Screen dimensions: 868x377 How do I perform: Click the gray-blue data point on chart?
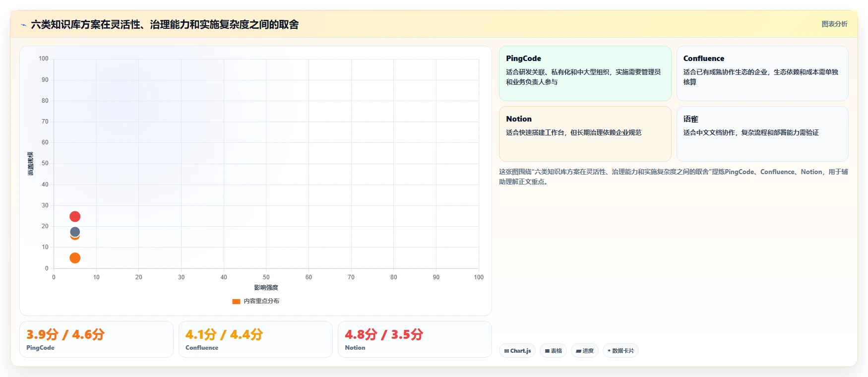75,232
